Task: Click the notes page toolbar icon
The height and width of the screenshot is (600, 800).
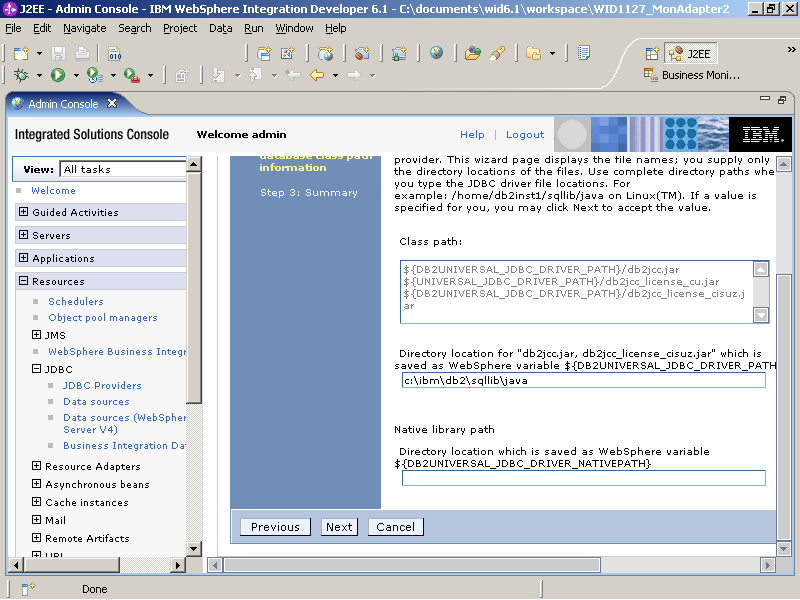Action: point(584,53)
